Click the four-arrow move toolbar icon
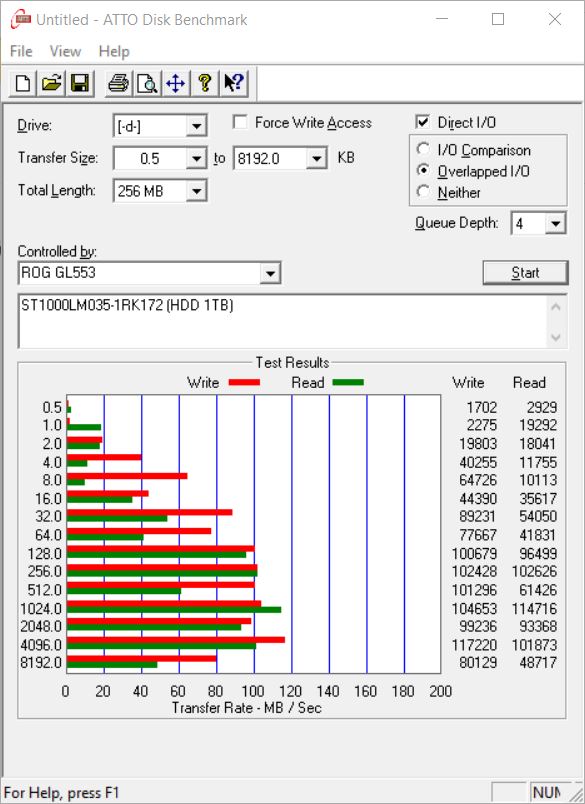Screen dimensions: 585x804 (x=175, y=83)
